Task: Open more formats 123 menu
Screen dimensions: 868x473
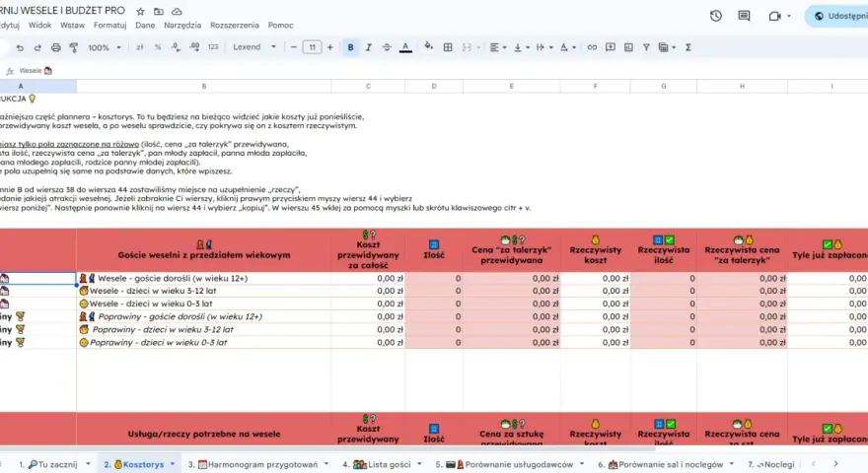Action: pos(213,47)
